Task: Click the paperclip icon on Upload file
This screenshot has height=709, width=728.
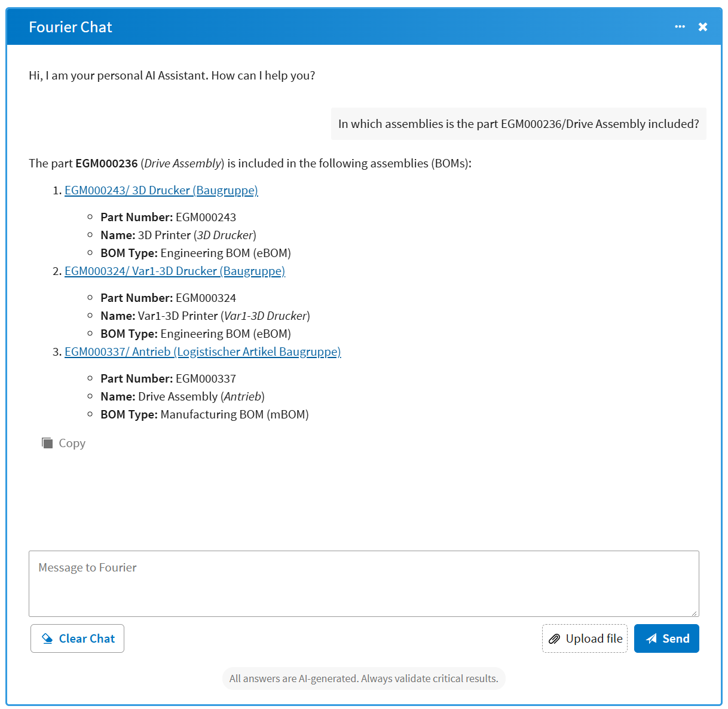Action: [x=554, y=638]
